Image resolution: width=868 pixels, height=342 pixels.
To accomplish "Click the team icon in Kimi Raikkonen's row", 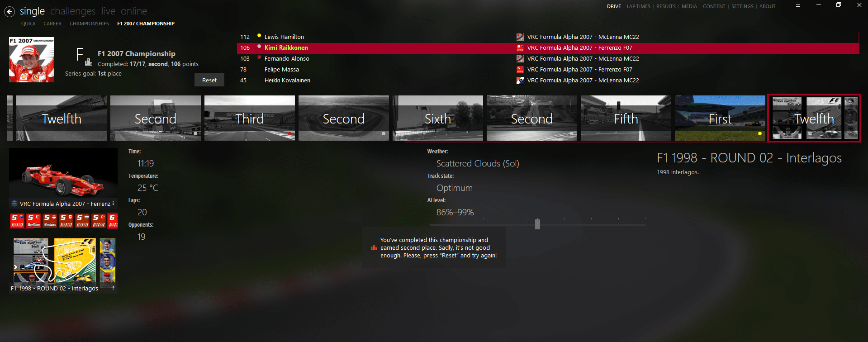I will click(x=520, y=48).
